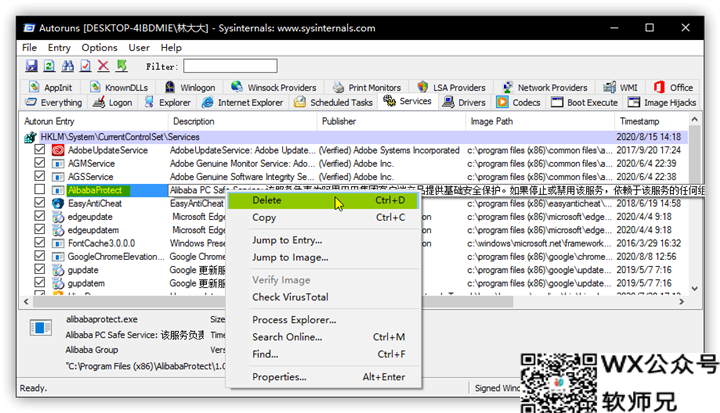720x413 pixels.
Task: Uncheck the AGMService checkbox
Action: [39, 163]
